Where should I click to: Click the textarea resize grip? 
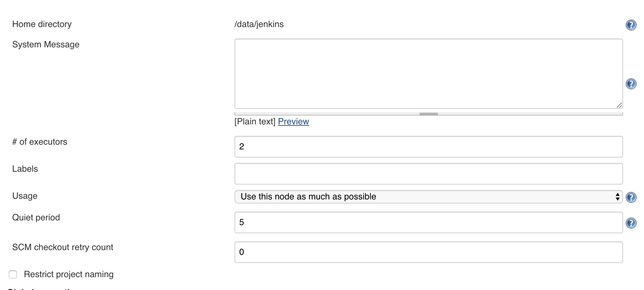click(619, 105)
